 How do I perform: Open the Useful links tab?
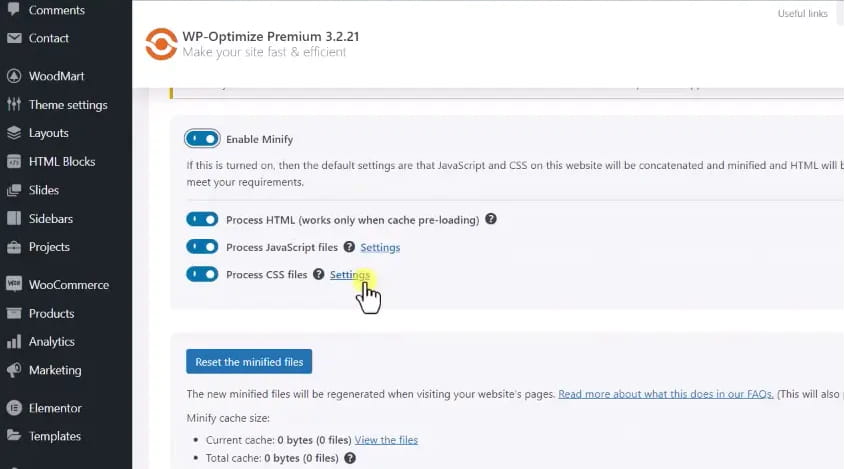(802, 13)
